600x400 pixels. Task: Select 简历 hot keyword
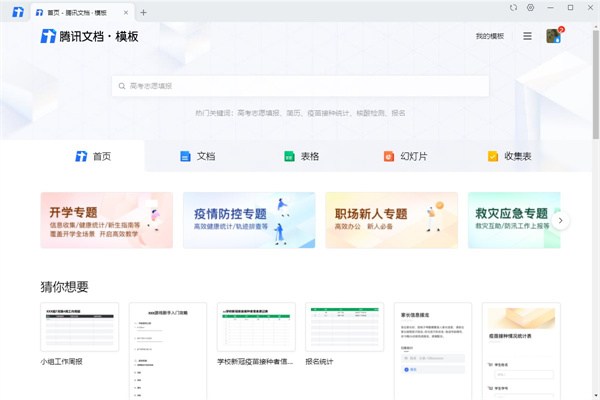pos(293,113)
